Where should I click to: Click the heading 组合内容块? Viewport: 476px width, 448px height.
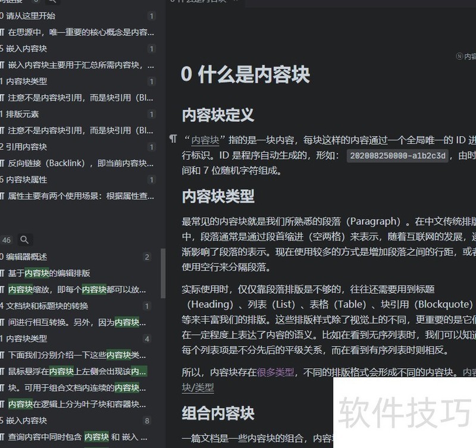[x=218, y=413]
